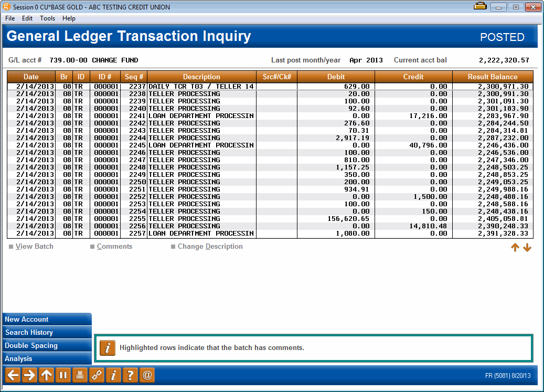
Task: Click the chain link icon
Action: click(x=97, y=375)
